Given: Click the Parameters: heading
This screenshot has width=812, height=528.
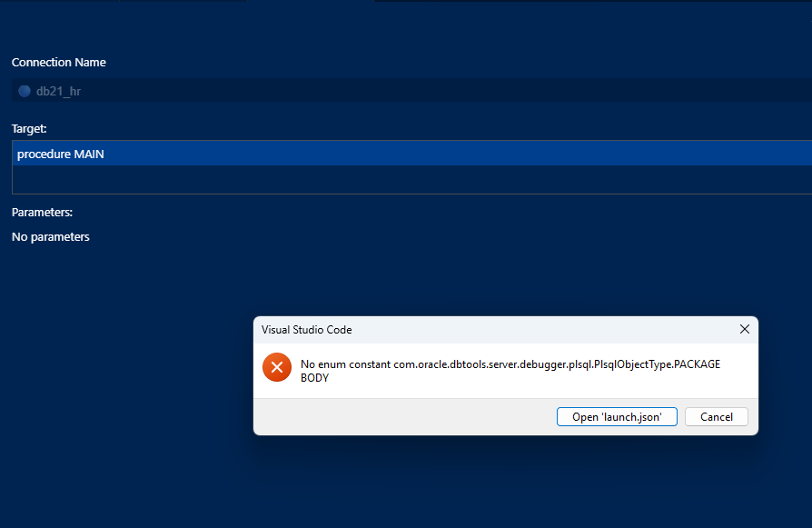Looking at the screenshot, I should point(42,212).
